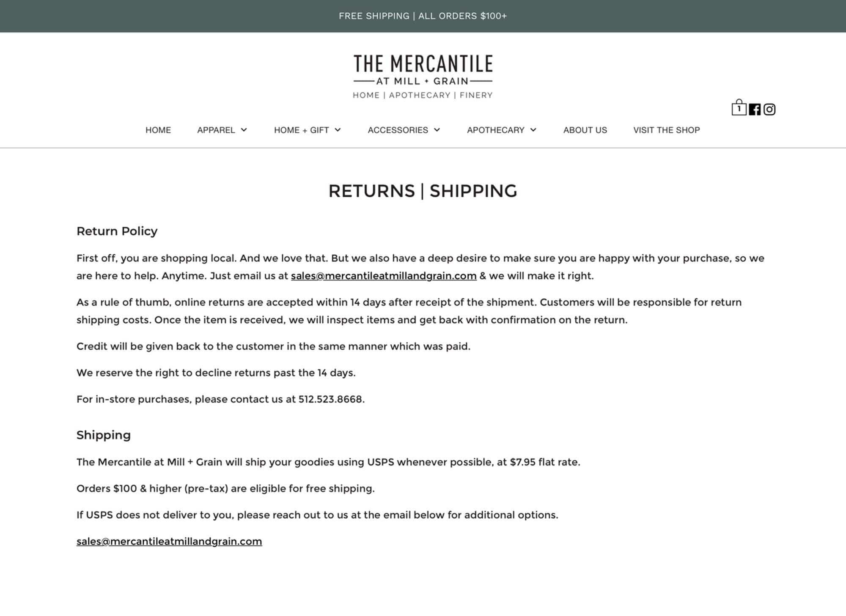Visit the Facebook page icon
The width and height of the screenshot is (846, 616).
(x=755, y=110)
